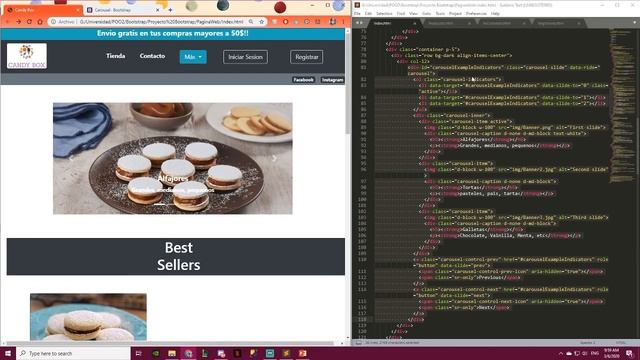Viewport: 640px width, 360px height.
Task: Show hidden system tray icons
Action: click(x=560, y=353)
